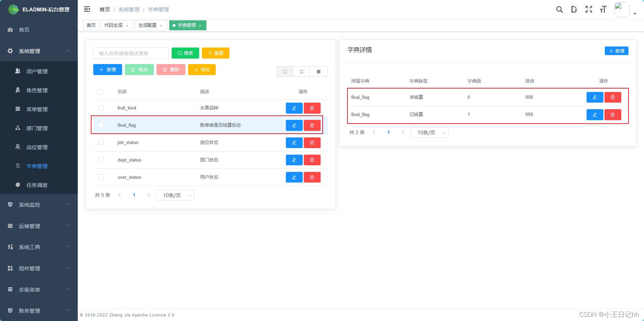
Task: Close the 字典管理 tab
Action: (x=200, y=26)
